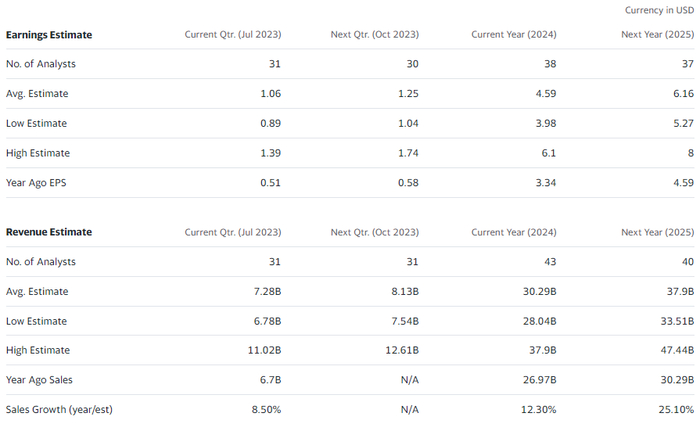The height and width of the screenshot is (424, 700).
Task: Select the 7.28B average revenue estimate
Action: [x=266, y=291]
